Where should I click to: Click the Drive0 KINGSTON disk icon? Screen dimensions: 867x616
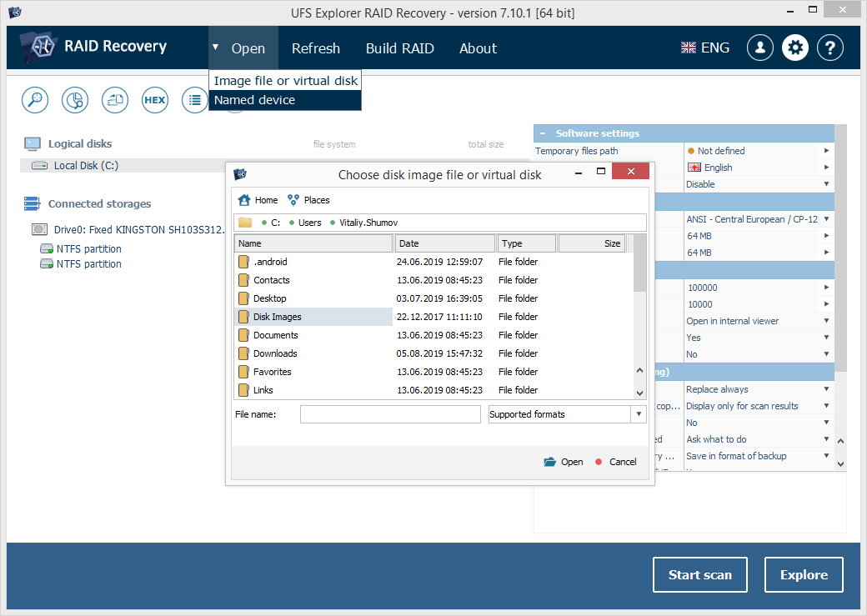click(x=39, y=229)
